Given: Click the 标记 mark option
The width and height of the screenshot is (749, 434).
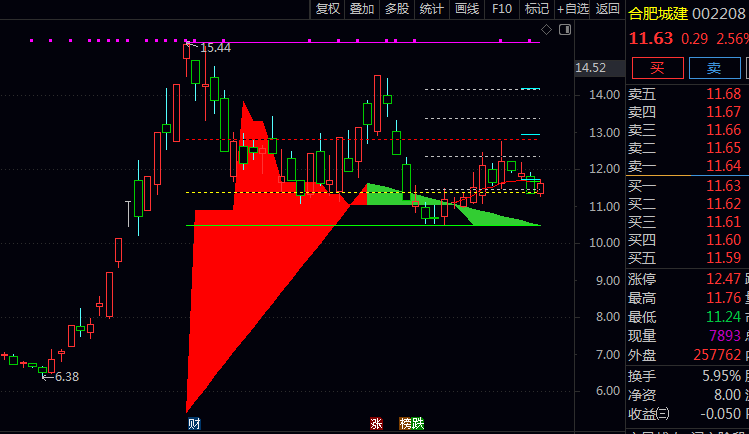Looking at the screenshot, I should coord(536,9).
